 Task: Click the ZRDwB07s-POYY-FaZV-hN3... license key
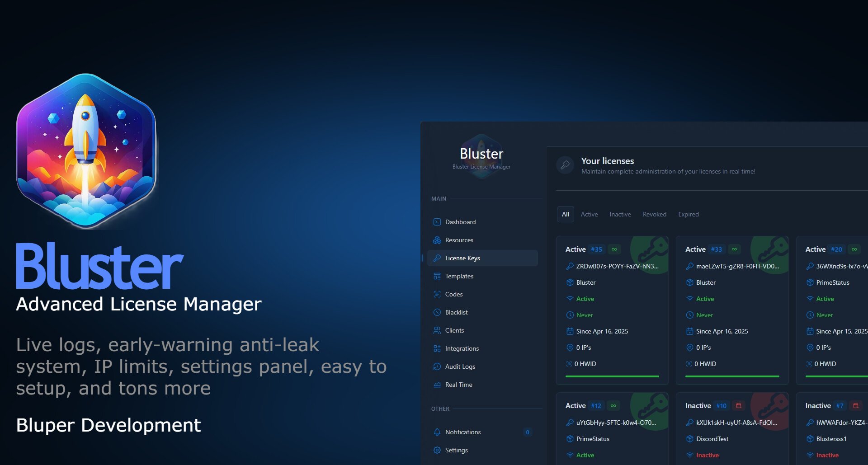coord(617,266)
